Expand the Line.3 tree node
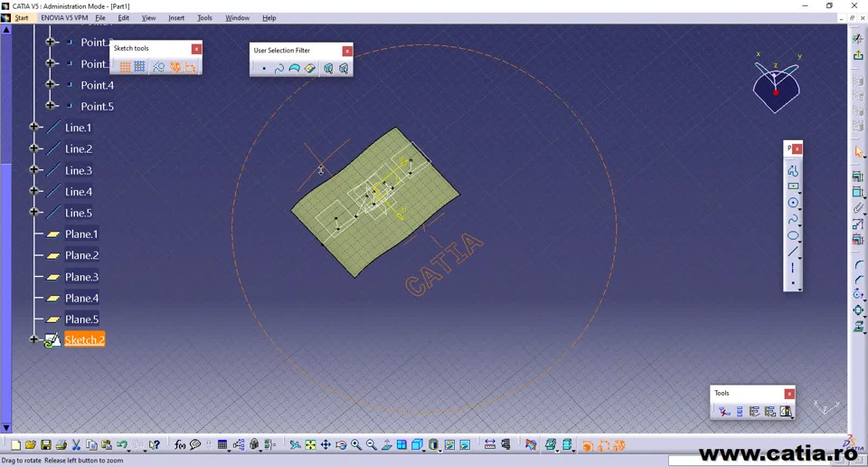868x467 pixels. [x=33, y=169]
